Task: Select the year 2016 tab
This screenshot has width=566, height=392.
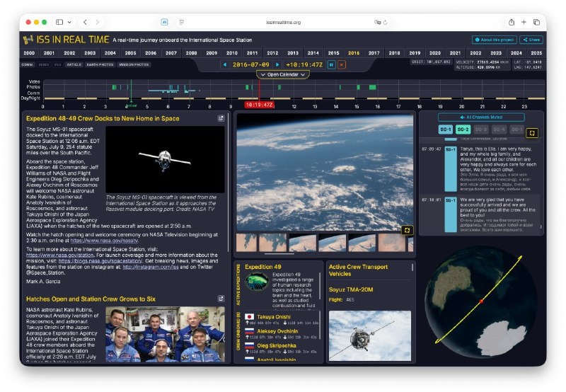Action: [x=354, y=53]
